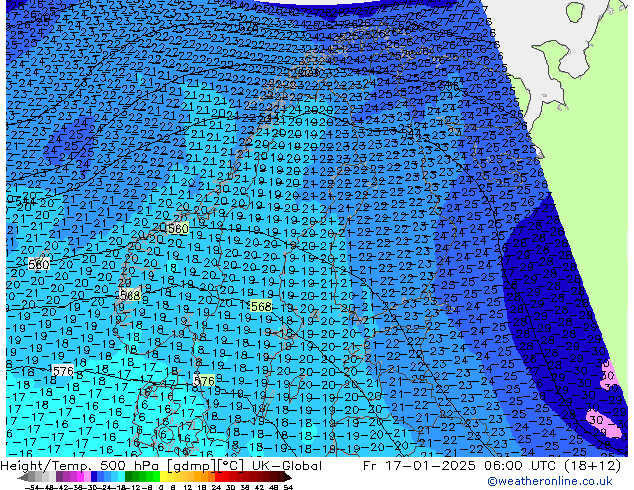Click the '(18+12)' forecast run text

point(592,466)
